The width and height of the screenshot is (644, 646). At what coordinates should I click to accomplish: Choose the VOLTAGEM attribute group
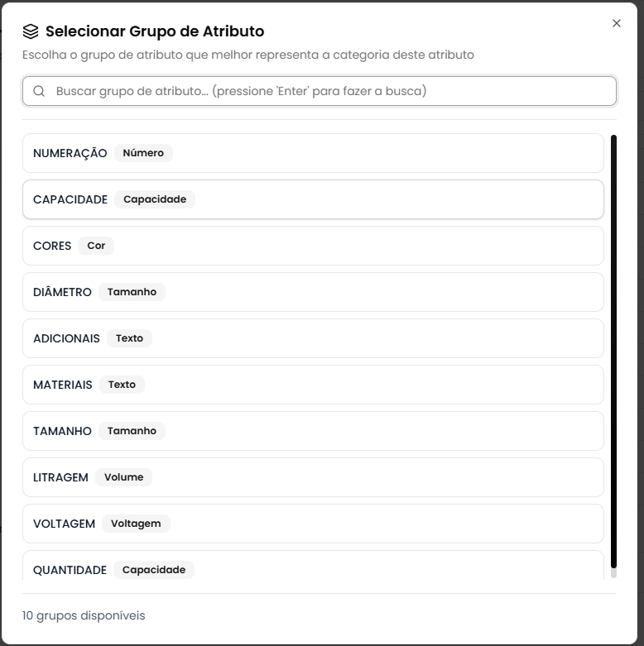click(313, 524)
